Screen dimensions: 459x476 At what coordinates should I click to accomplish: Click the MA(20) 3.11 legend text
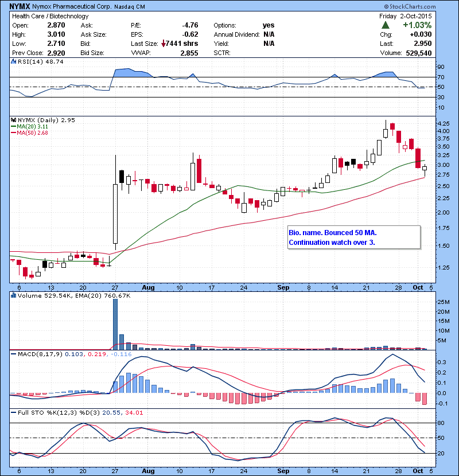[x=33, y=127]
